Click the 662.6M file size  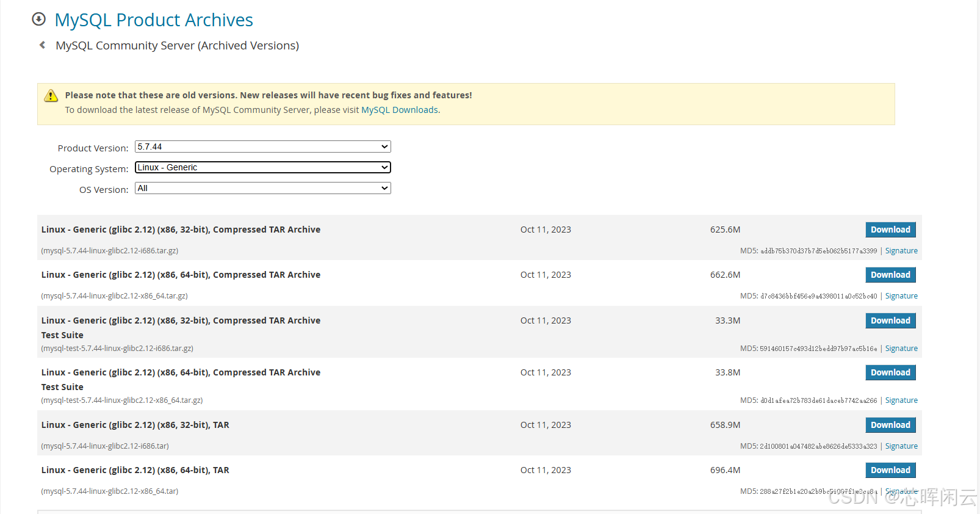point(725,275)
